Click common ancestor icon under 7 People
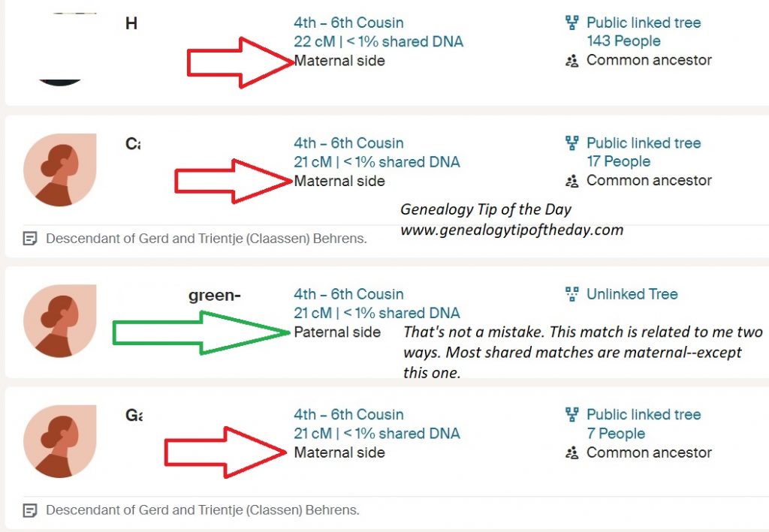This screenshot has height=532, width=769. click(572, 453)
